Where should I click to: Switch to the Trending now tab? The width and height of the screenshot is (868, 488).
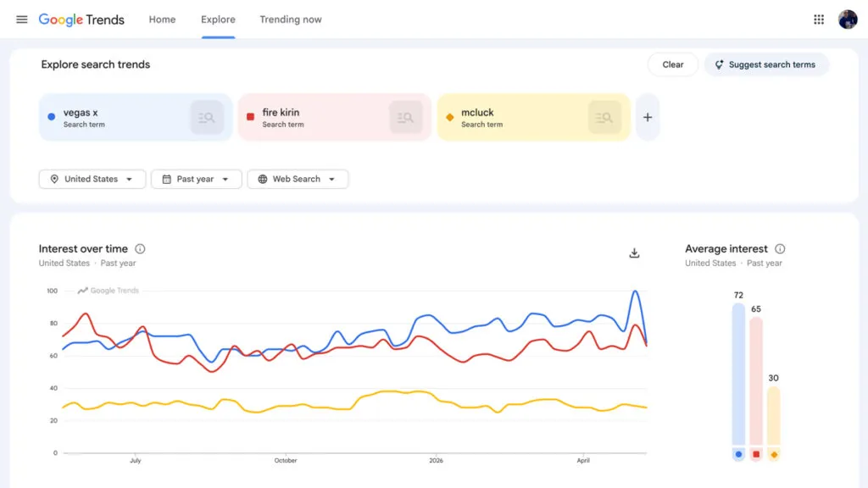coord(291,19)
